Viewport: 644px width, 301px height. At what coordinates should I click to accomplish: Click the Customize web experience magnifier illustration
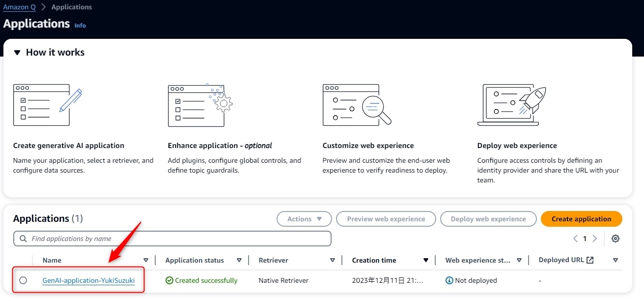point(357,105)
